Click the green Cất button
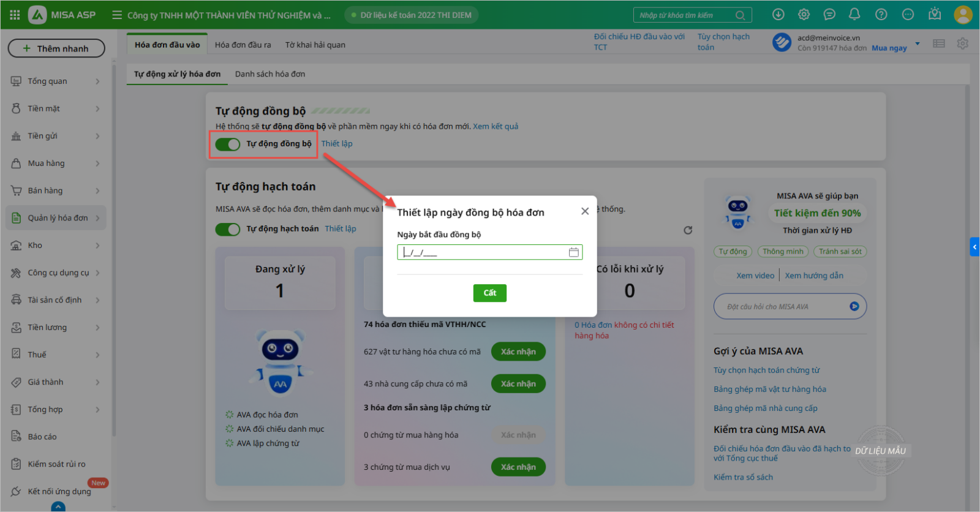This screenshot has width=980, height=512. (x=489, y=293)
